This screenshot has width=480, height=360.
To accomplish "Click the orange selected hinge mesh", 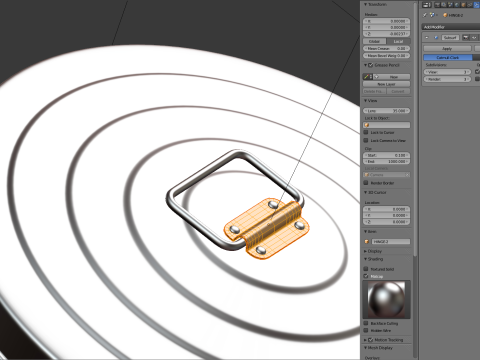I will (x=267, y=228).
